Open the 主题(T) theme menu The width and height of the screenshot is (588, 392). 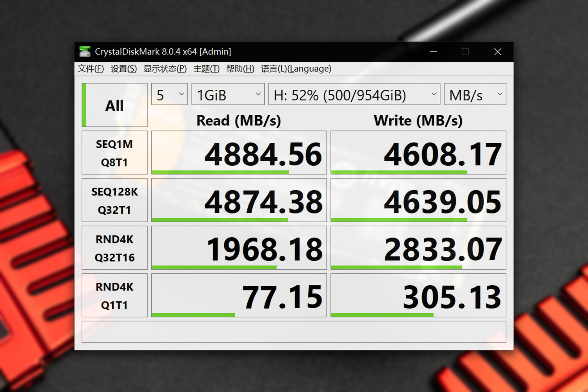click(x=206, y=69)
